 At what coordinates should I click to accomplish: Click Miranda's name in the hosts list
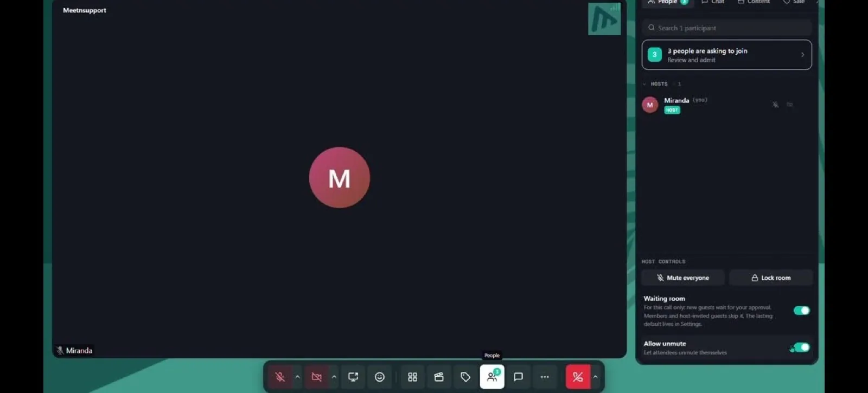tap(676, 100)
